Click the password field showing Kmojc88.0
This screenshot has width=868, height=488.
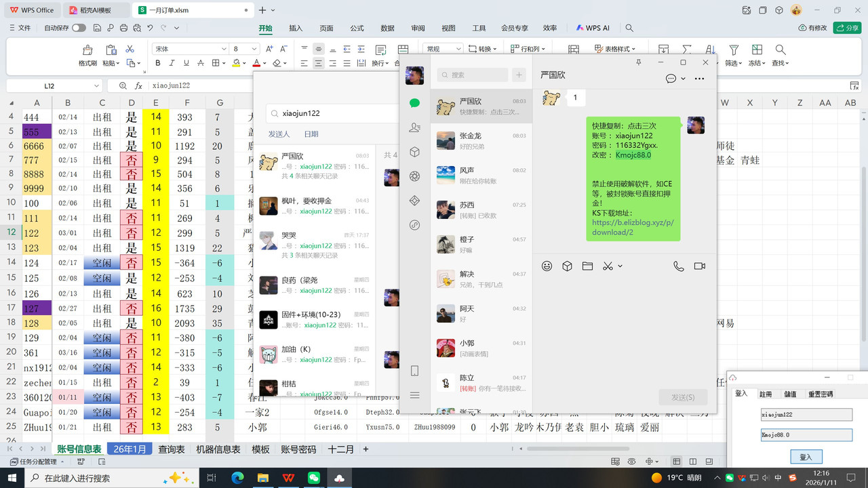806,435
